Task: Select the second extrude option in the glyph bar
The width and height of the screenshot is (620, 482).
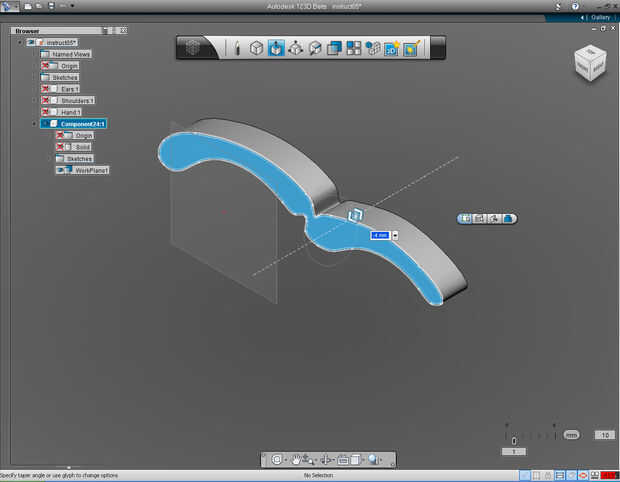Action: click(x=479, y=218)
